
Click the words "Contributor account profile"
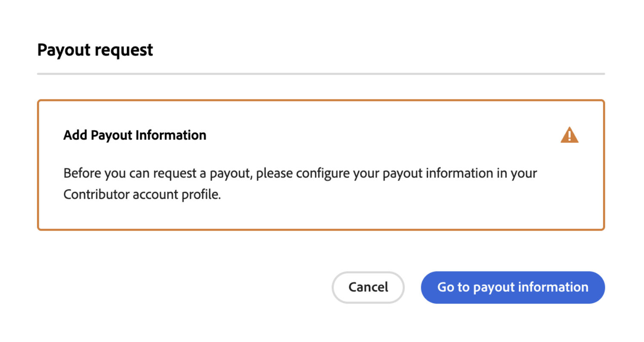pyautogui.click(x=142, y=195)
